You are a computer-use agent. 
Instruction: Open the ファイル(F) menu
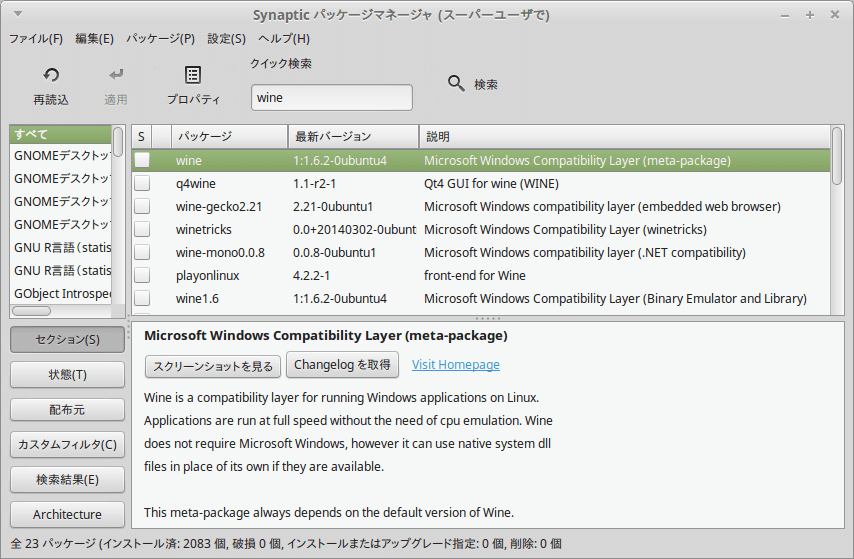(x=36, y=39)
